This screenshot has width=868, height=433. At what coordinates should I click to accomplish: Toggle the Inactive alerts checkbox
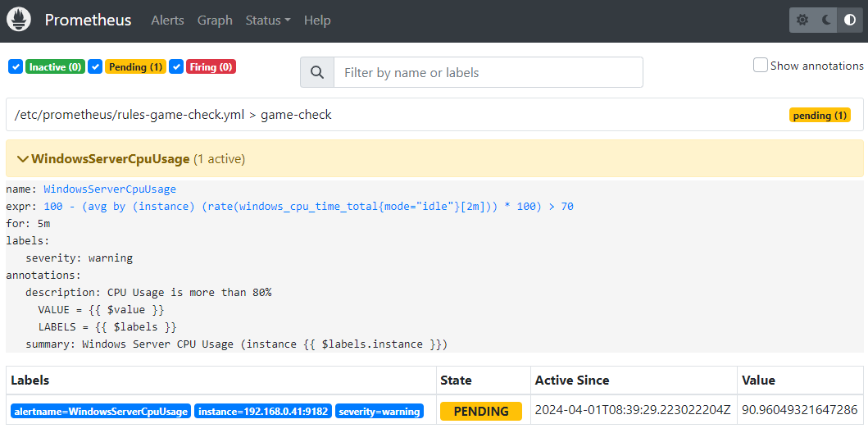16,66
